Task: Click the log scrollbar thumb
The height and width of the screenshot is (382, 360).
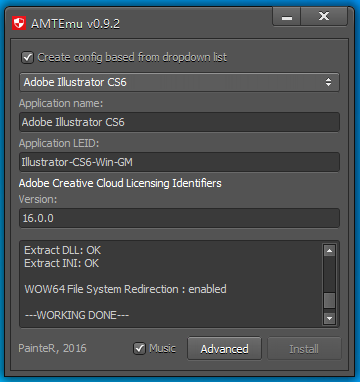Action: (x=329, y=300)
